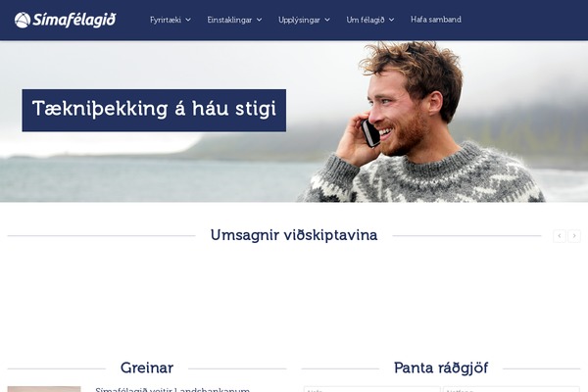Image resolution: width=588 pixels, height=392 pixels.
Task: Expand the Fyrirtæki menu chevron
Action: [188, 20]
